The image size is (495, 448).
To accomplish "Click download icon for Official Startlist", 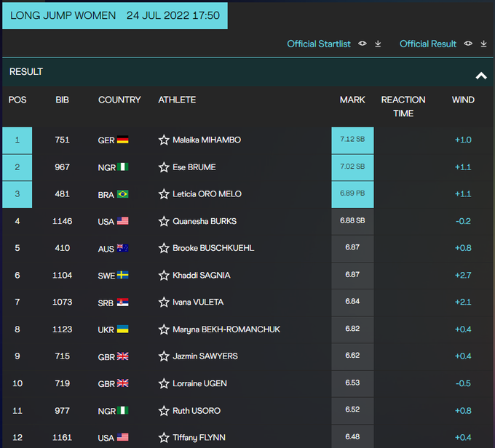I will tap(378, 44).
